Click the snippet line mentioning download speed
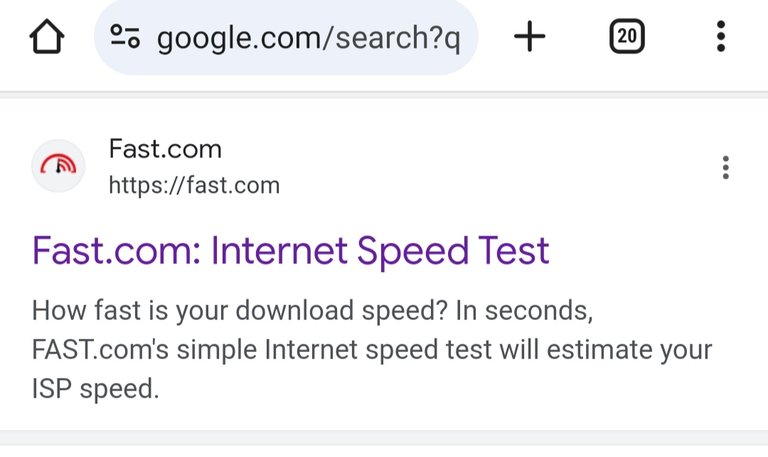Image resolution: width=768 pixels, height=457 pixels. click(312, 311)
